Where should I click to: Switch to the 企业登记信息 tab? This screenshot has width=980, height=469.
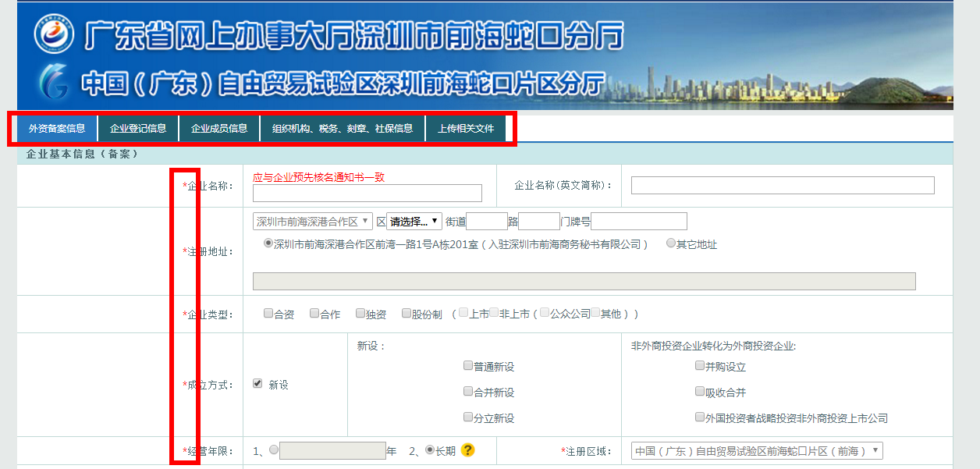click(138, 129)
